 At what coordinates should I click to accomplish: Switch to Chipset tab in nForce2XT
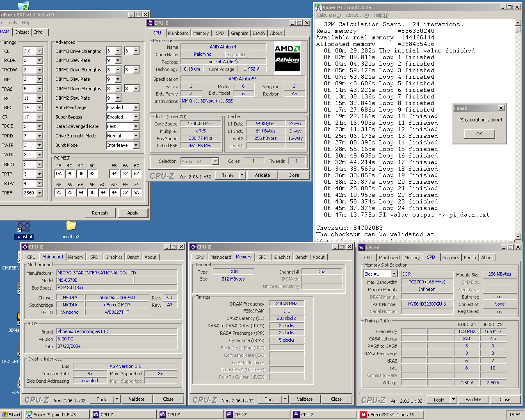22,32
